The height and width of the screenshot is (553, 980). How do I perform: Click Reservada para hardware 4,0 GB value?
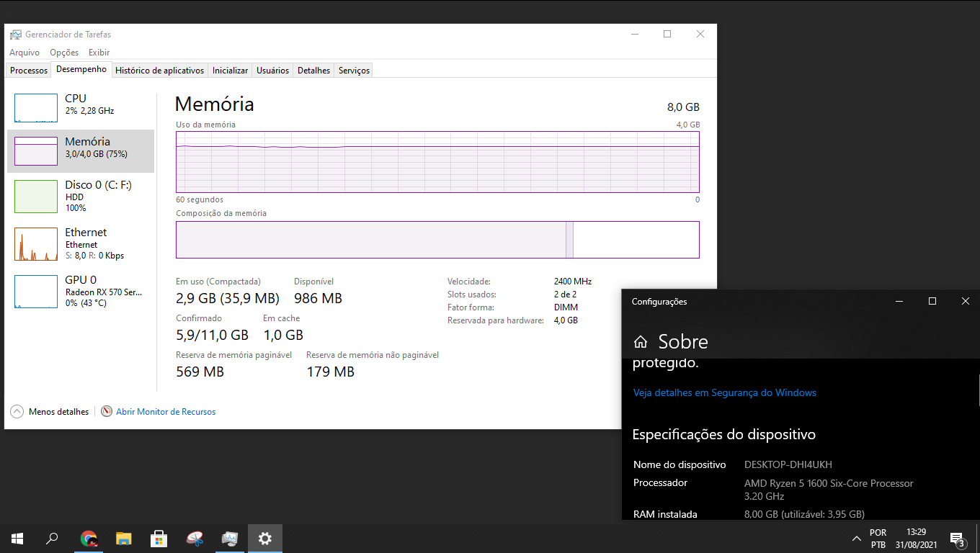566,320
